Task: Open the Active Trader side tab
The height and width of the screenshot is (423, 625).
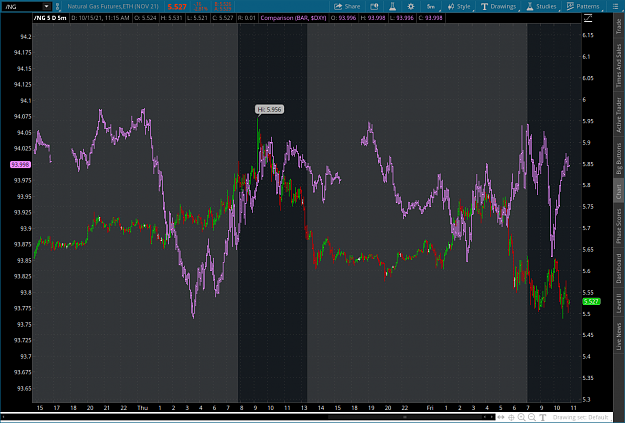Action: click(x=619, y=115)
